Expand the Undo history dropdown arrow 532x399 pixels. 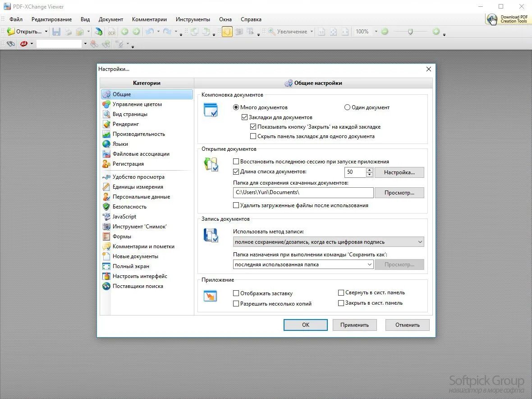click(x=158, y=32)
